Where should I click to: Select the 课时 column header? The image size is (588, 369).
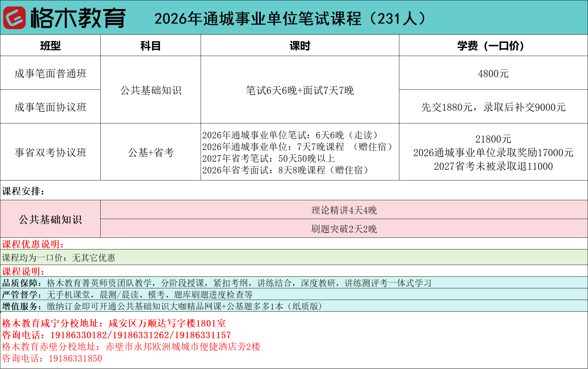[x=300, y=46]
